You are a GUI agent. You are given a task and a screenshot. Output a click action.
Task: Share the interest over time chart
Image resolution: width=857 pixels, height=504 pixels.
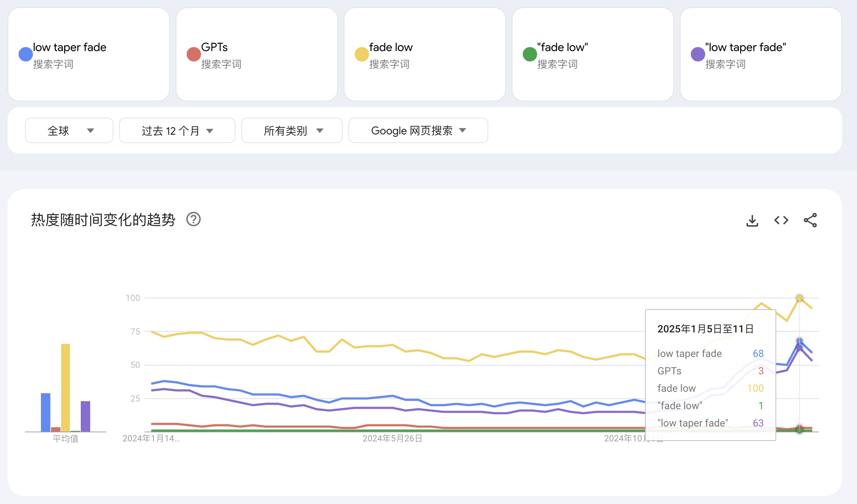pyautogui.click(x=810, y=220)
